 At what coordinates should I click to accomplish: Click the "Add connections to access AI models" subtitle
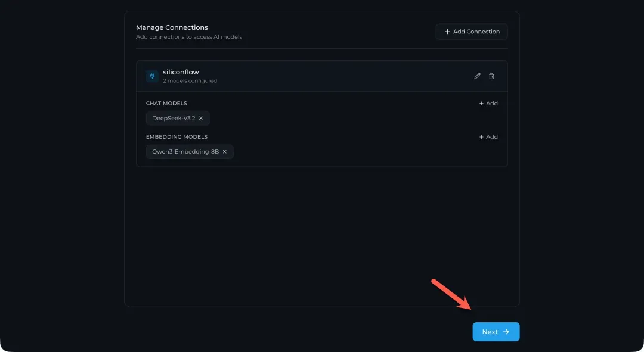(x=189, y=37)
